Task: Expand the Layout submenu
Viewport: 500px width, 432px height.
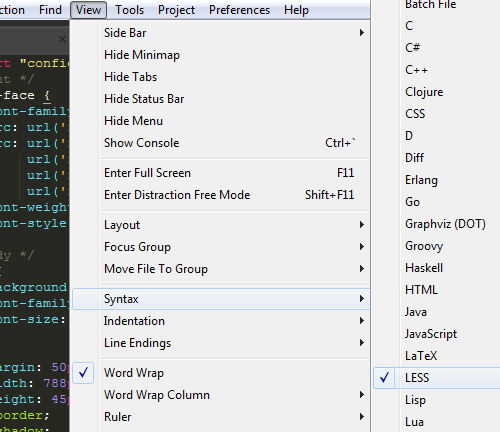Action: pos(221,225)
